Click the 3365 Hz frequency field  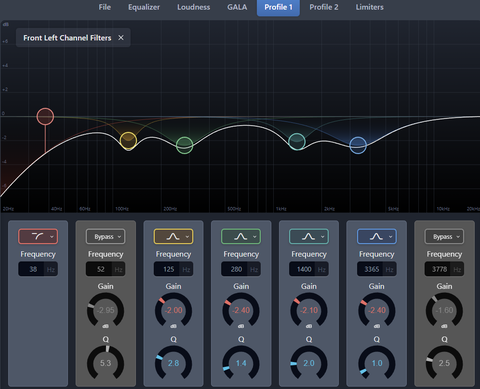click(377, 269)
